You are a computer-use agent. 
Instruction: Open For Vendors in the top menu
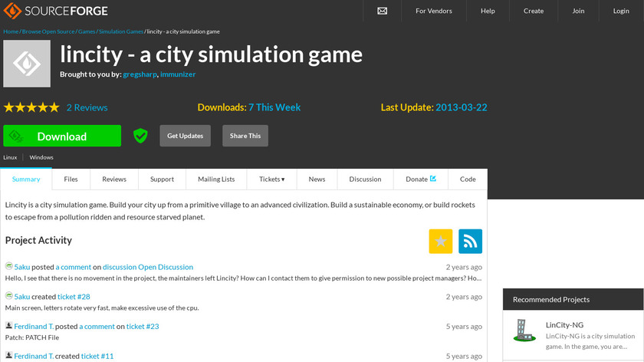tap(434, 11)
